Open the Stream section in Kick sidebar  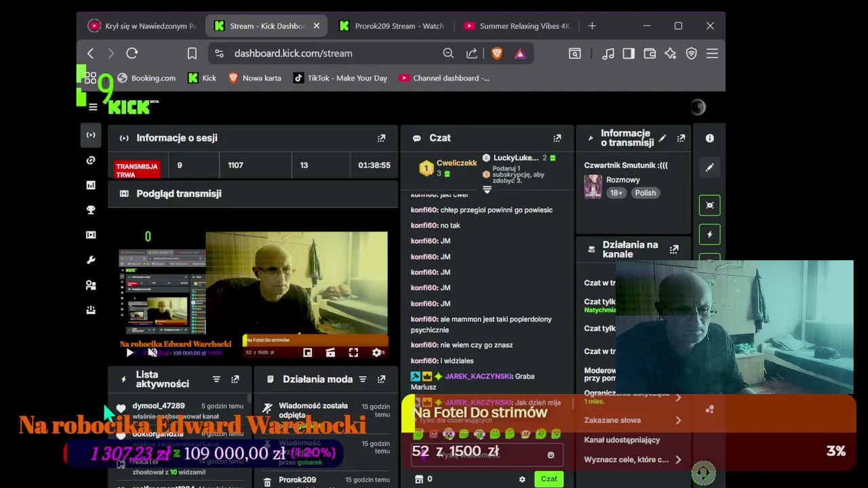(91, 135)
